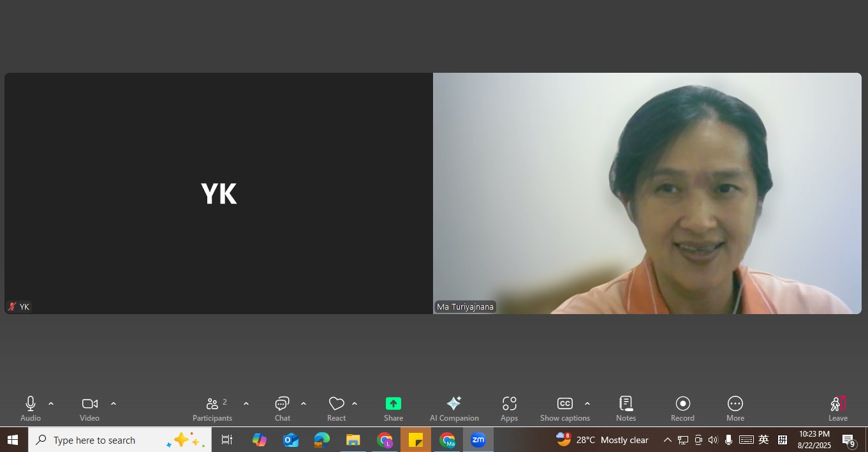Expand the captions options arrow
Image resolution: width=868 pixels, height=452 pixels.
pyautogui.click(x=587, y=403)
